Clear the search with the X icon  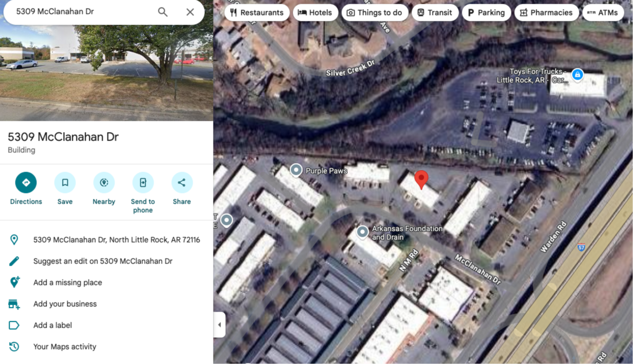click(x=190, y=12)
